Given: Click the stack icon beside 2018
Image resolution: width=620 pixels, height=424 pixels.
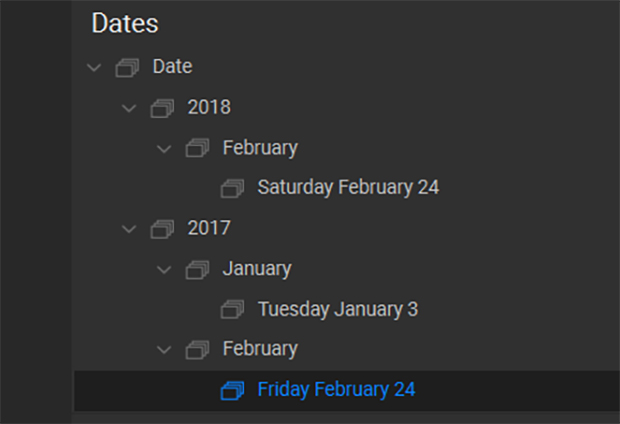Looking at the screenshot, I should point(162,108).
